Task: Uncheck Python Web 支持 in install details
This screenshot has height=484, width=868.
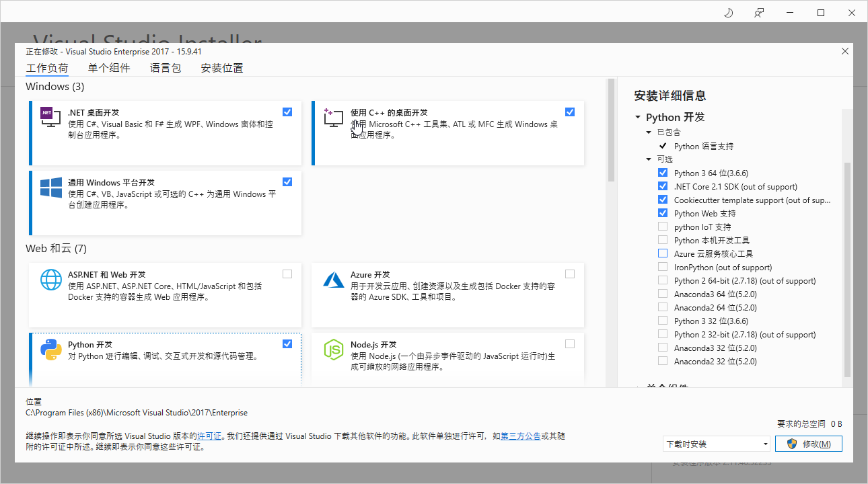Action: pyautogui.click(x=663, y=213)
